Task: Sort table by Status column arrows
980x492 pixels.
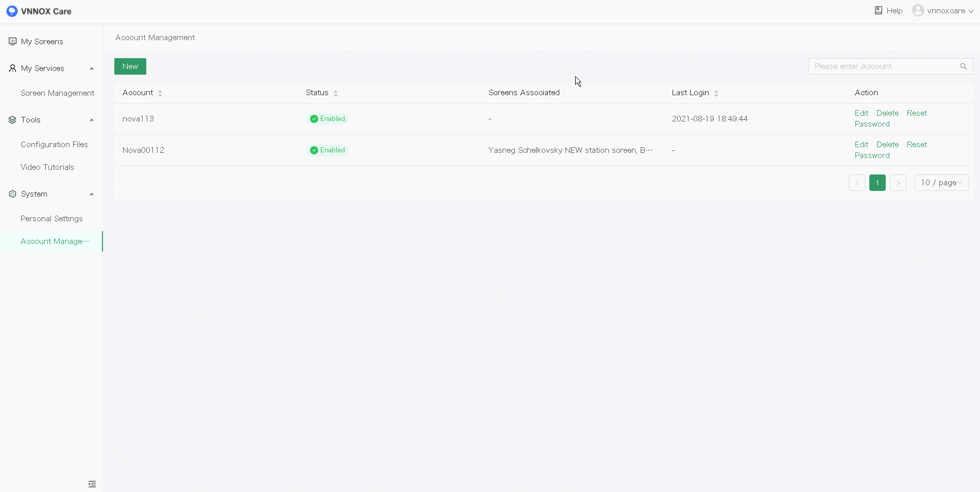Action: tap(336, 93)
